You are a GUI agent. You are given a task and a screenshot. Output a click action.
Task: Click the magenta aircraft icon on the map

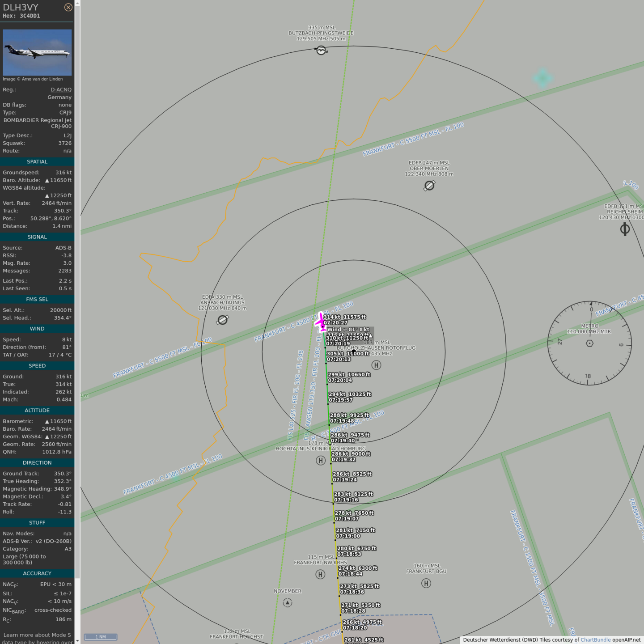point(321,322)
